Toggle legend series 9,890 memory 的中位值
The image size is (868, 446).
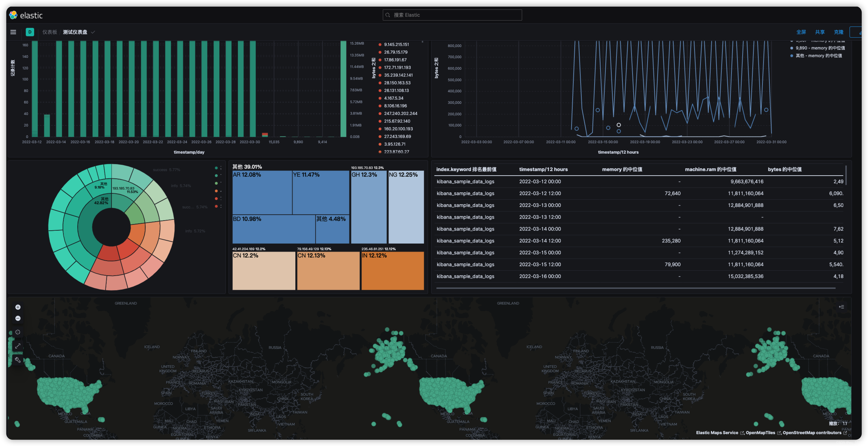click(x=820, y=48)
